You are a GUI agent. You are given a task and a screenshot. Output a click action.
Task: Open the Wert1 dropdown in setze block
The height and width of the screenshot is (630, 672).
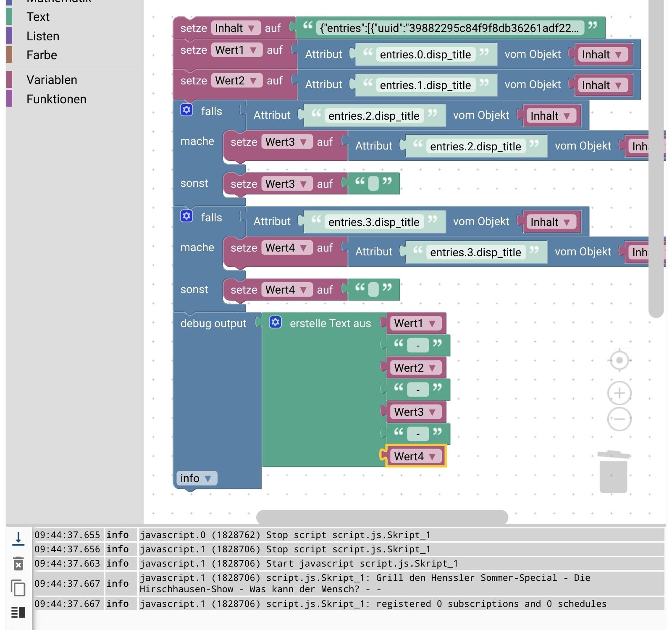pyautogui.click(x=237, y=50)
